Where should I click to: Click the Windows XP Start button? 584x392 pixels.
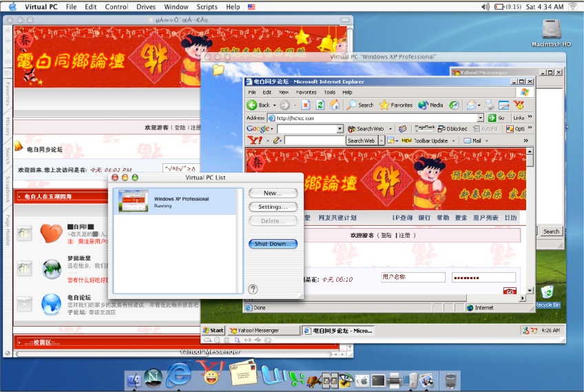[x=213, y=330]
